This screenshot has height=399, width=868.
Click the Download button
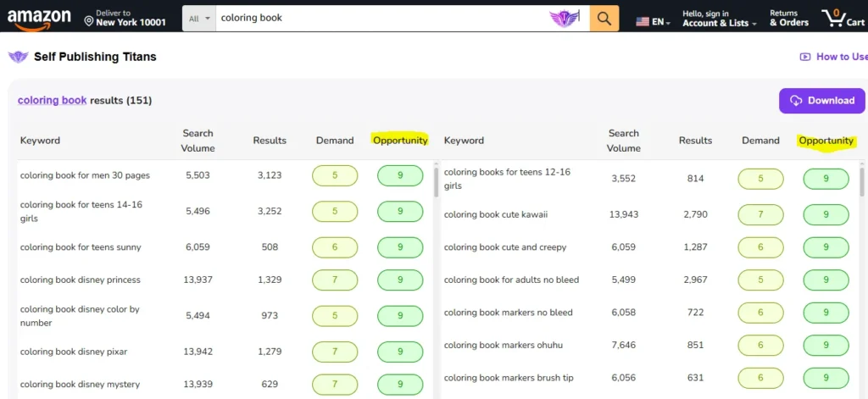[821, 101]
